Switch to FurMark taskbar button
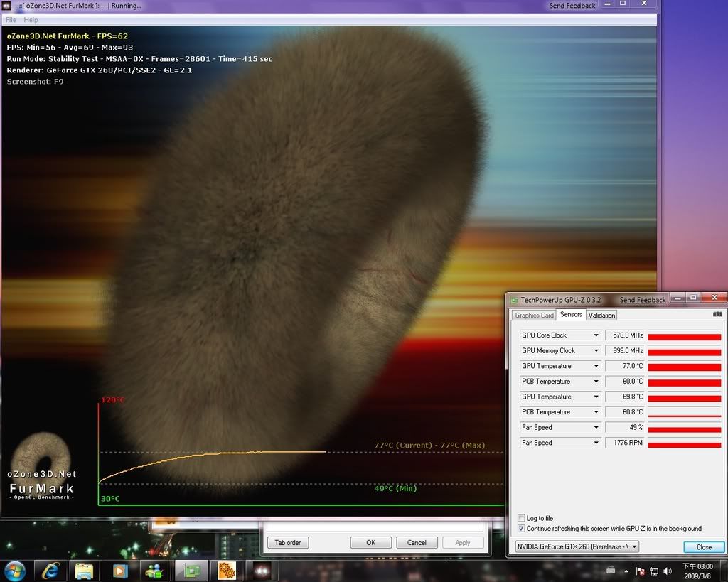The height and width of the screenshot is (582, 728). point(262,571)
